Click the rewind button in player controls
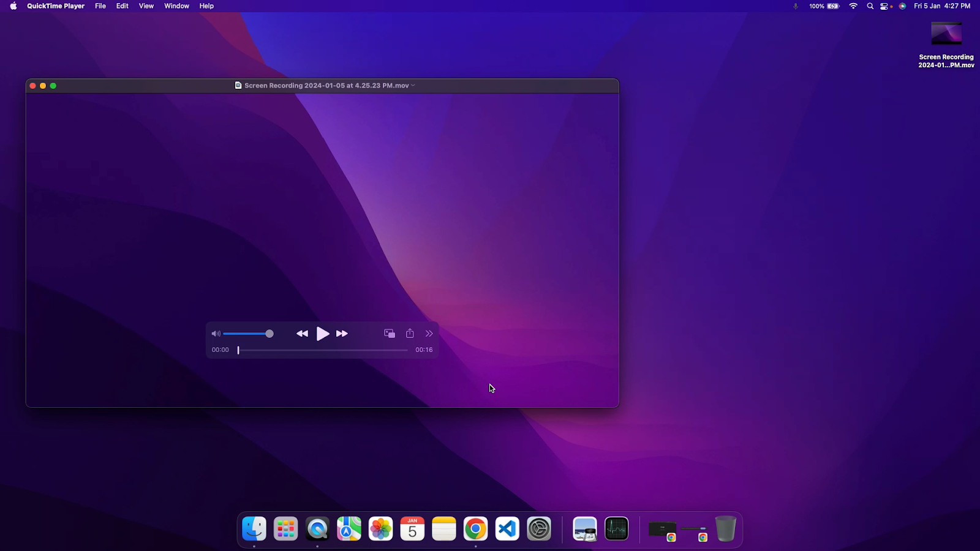 302,334
